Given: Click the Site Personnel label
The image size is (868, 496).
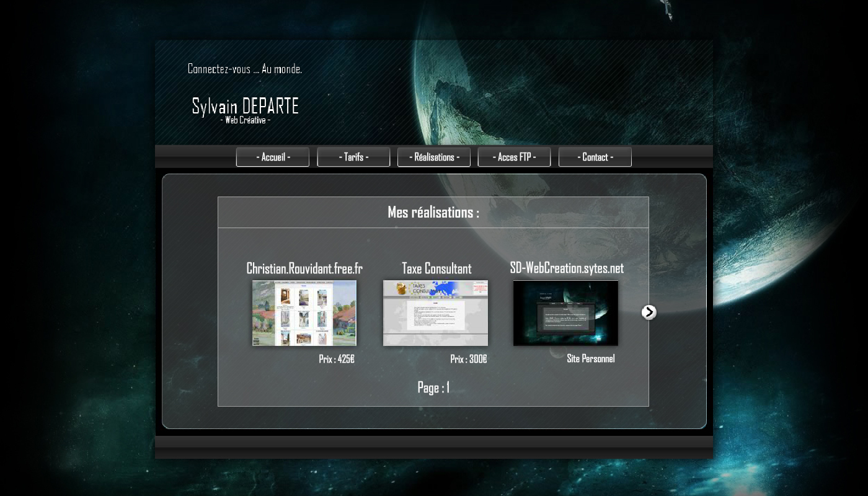Looking at the screenshot, I should point(590,358).
